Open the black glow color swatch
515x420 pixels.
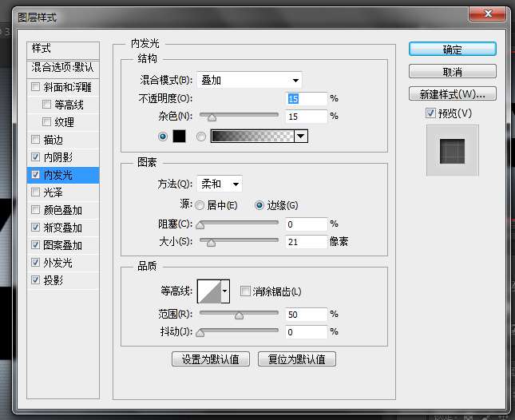(x=179, y=137)
